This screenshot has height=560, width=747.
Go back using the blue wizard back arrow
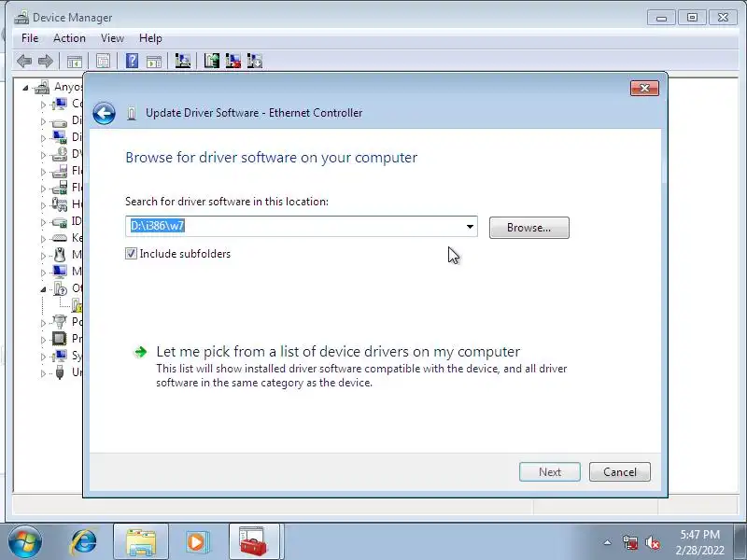104,113
